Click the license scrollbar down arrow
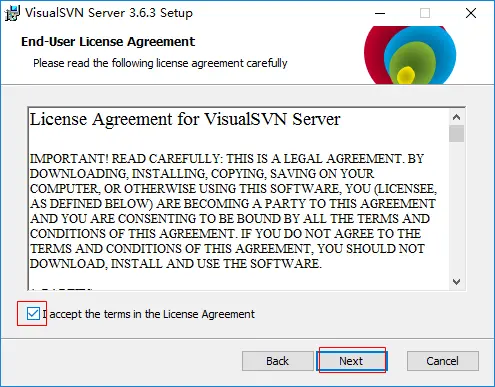The image size is (495, 387). (x=456, y=282)
